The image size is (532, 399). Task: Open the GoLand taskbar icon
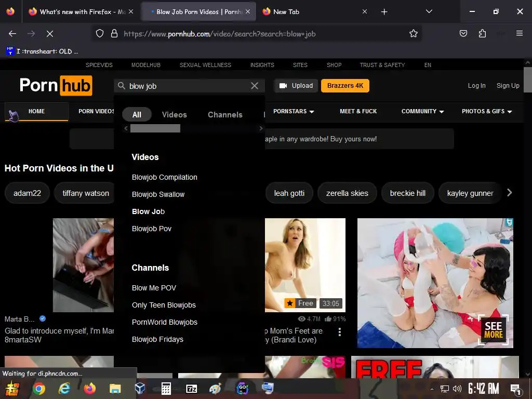[x=242, y=388]
